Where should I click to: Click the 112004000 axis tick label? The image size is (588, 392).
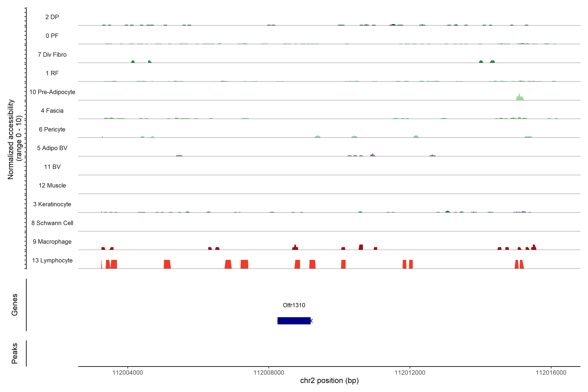click(x=128, y=373)
